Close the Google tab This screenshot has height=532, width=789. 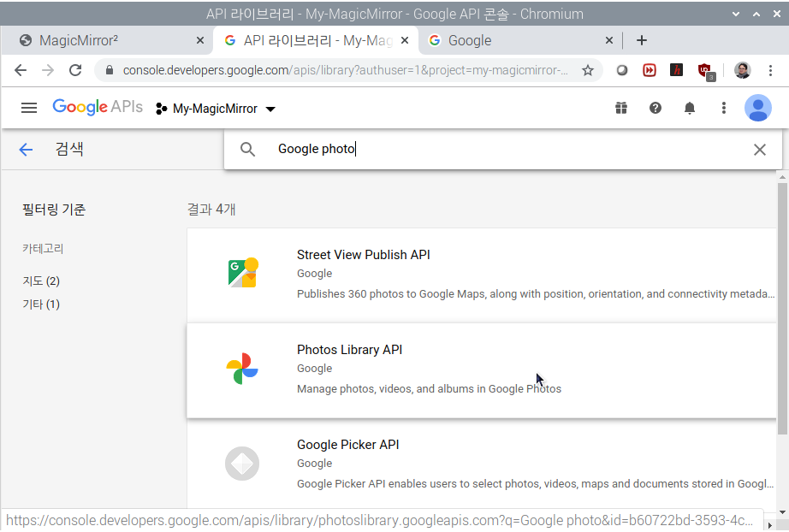[608, 40]
